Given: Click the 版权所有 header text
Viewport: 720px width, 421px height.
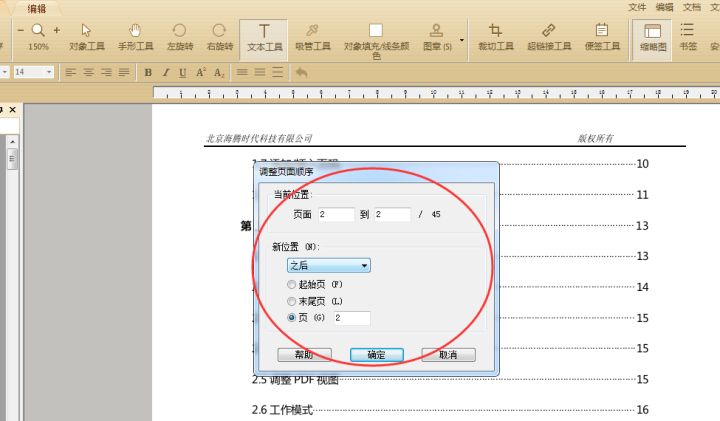Looking at the screenshot, I should [x=595, y=138].
